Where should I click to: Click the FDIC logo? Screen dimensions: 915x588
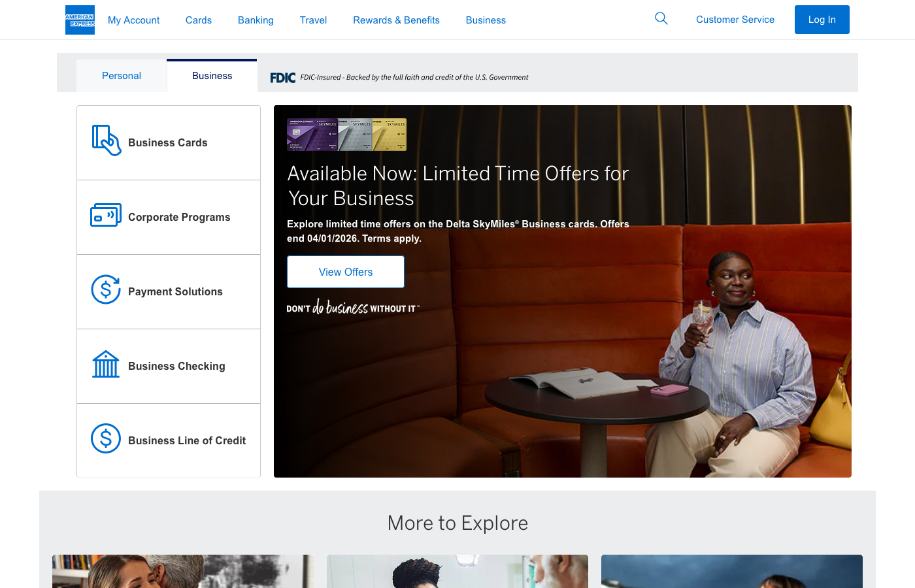(283, 78)
